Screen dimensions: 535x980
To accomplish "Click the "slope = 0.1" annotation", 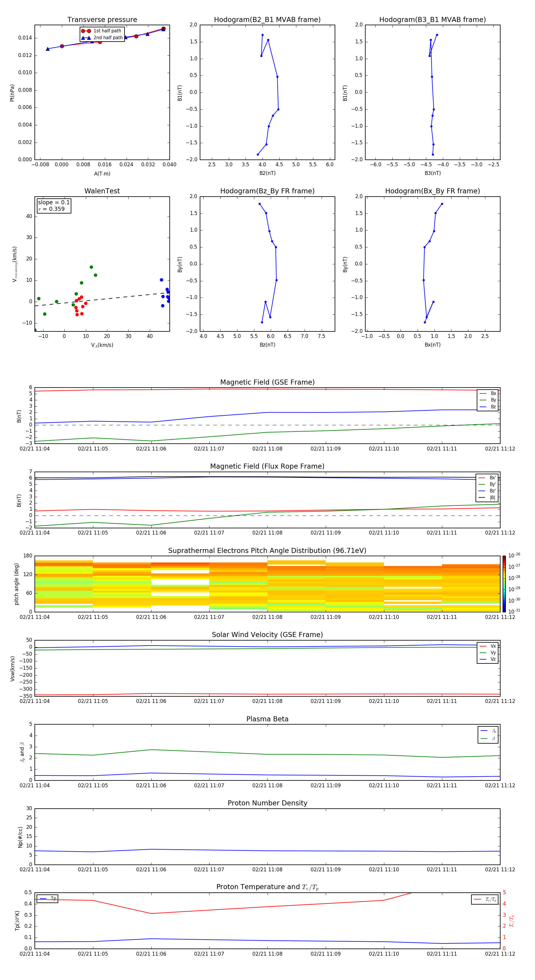I will [x=54, y=203].
